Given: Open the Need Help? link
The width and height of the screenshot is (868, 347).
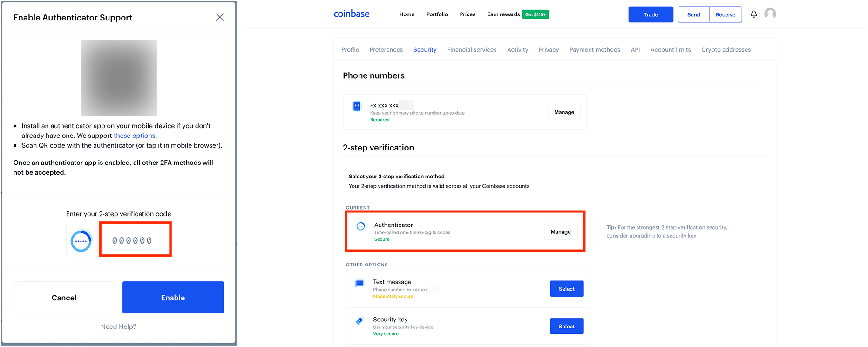Looking at the screenshot, I should click(119, 327).
